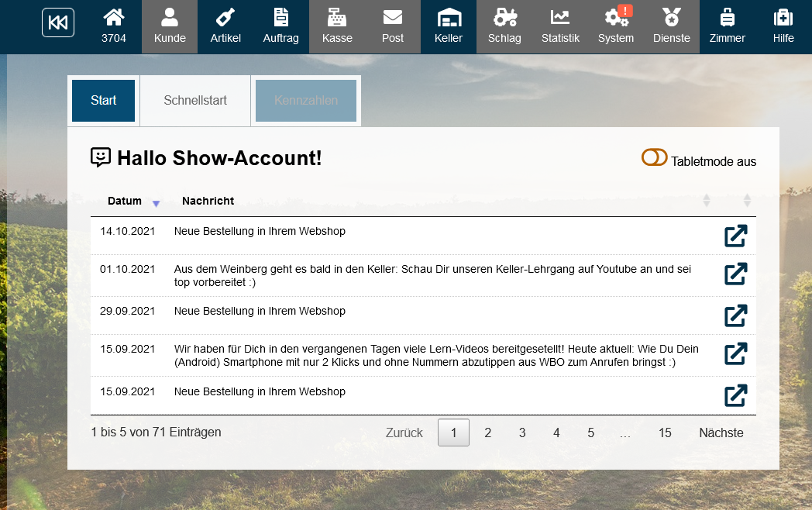Sort by the Nachricht column arrows
Viewport: 812px width, 510px height.
click(x=706, y=201)
